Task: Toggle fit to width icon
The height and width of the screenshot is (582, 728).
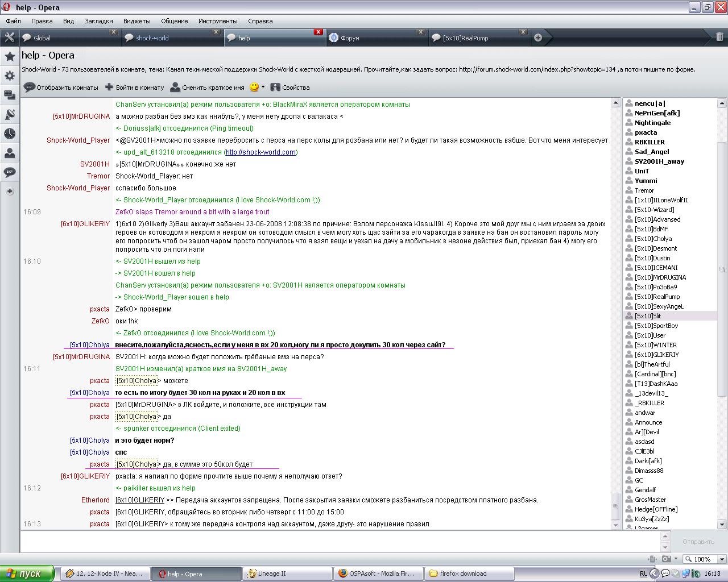Action: tap(652, 559)
